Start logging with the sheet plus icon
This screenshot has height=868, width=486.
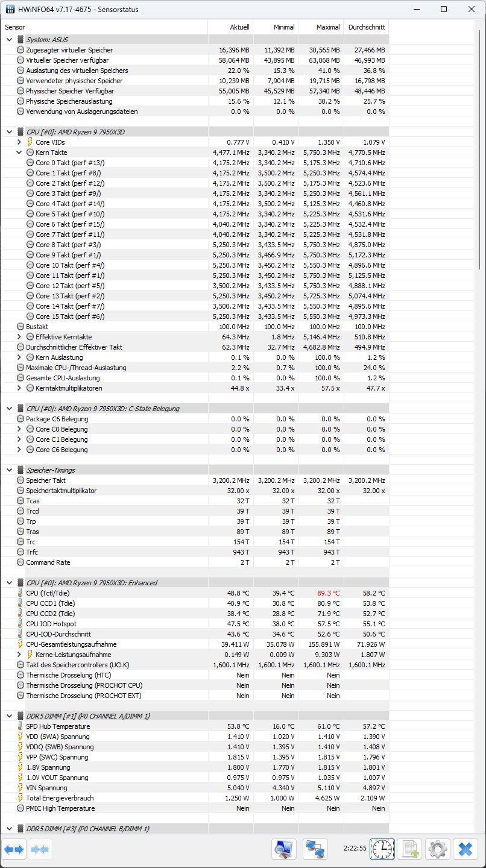tap(410, 849)
